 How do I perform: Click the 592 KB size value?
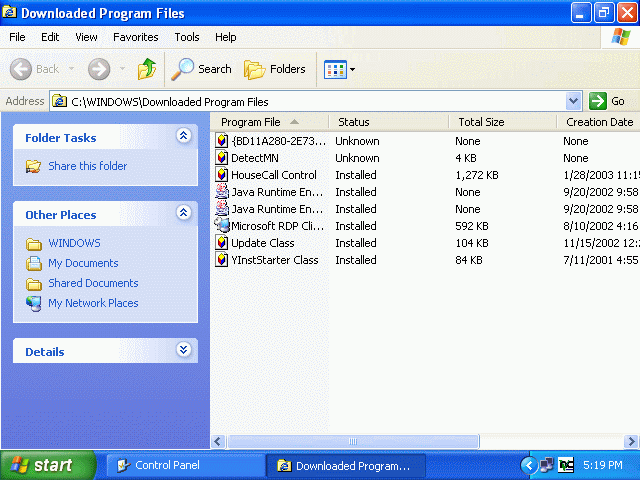tap(472, 226)
